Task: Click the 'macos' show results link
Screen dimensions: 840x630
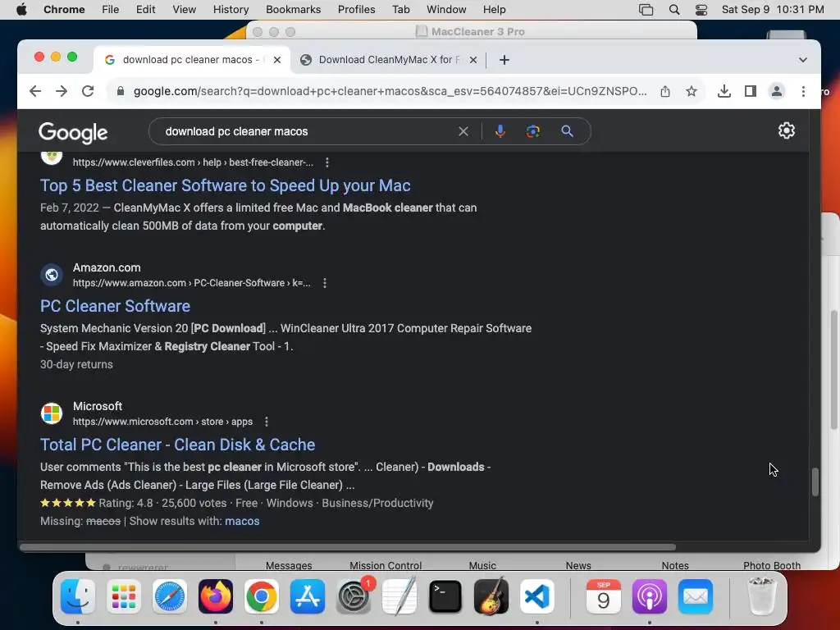Action: point(242,521)
